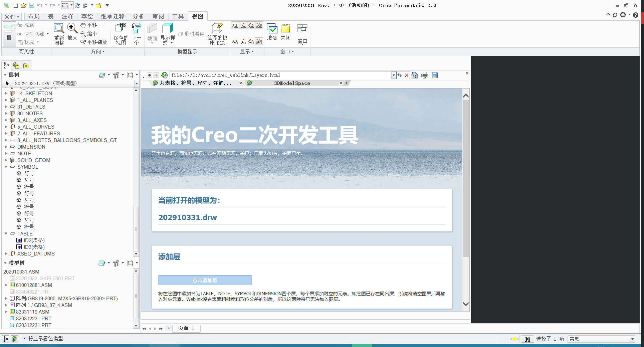Open the Unhide (取消隐藏) dropdown arrow

coord(48,34)
